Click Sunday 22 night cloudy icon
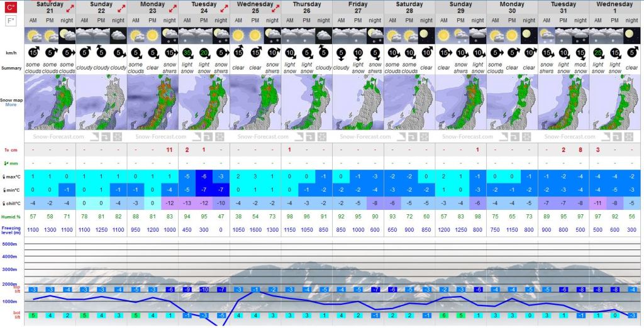 click(x=118, y=35)
